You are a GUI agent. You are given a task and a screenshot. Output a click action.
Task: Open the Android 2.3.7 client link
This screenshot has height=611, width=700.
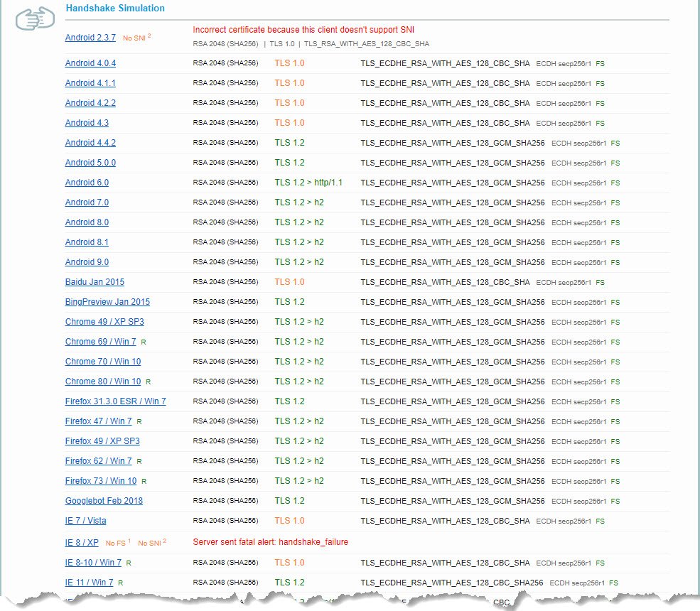tap(90, 38)
